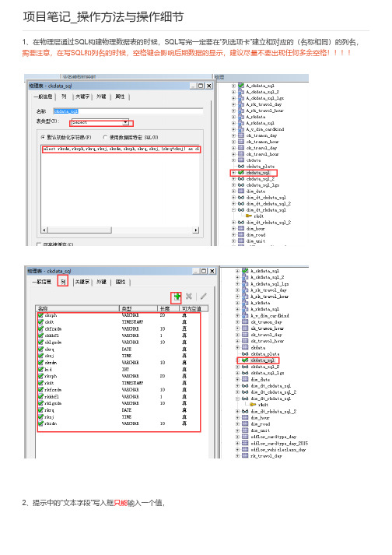392x555 pixels.
Task: Expand sdflow_cardtype_day in the tree
Action: coord(238,437)
